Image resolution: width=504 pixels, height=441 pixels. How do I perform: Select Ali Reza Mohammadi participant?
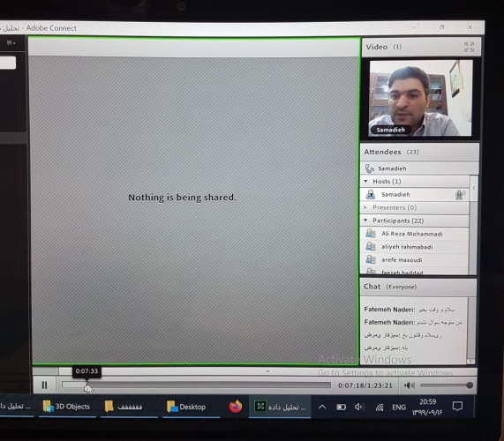pyautogui.click(x=414, y=234)
